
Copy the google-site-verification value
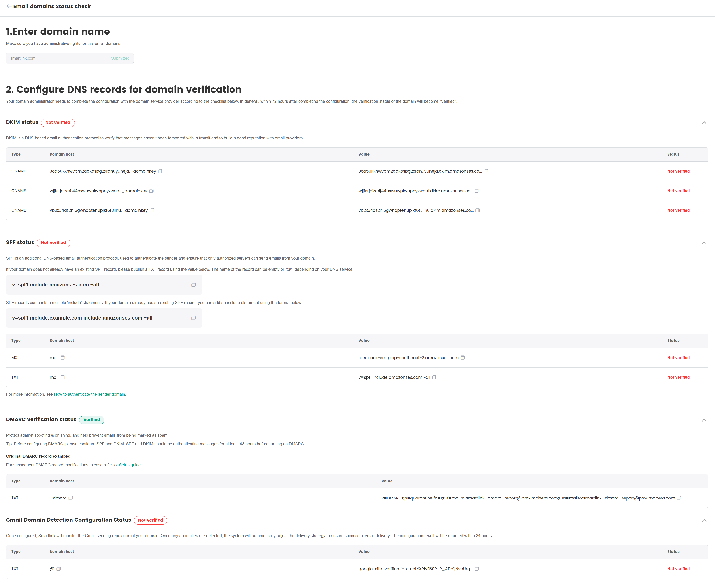click(477, 569)
